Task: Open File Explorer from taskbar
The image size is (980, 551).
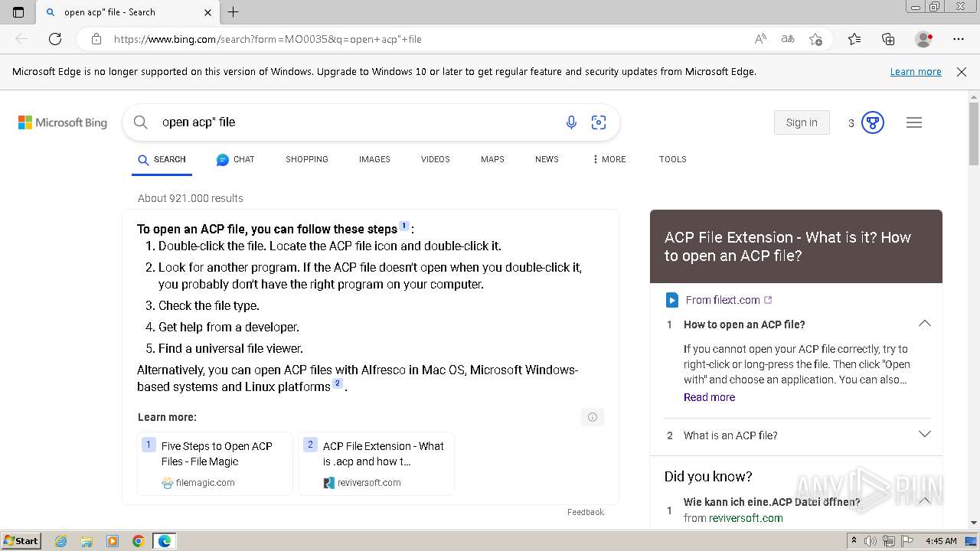Action: 87,541
